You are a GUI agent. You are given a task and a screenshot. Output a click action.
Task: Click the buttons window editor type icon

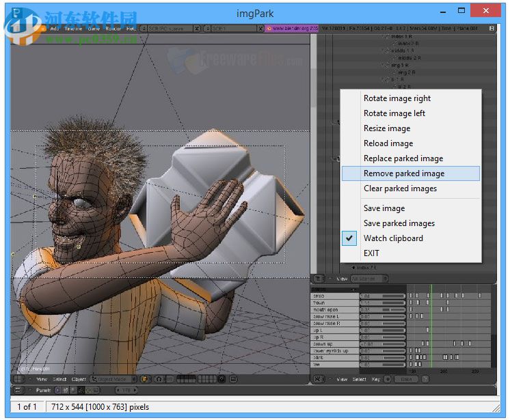click(18, 390)
